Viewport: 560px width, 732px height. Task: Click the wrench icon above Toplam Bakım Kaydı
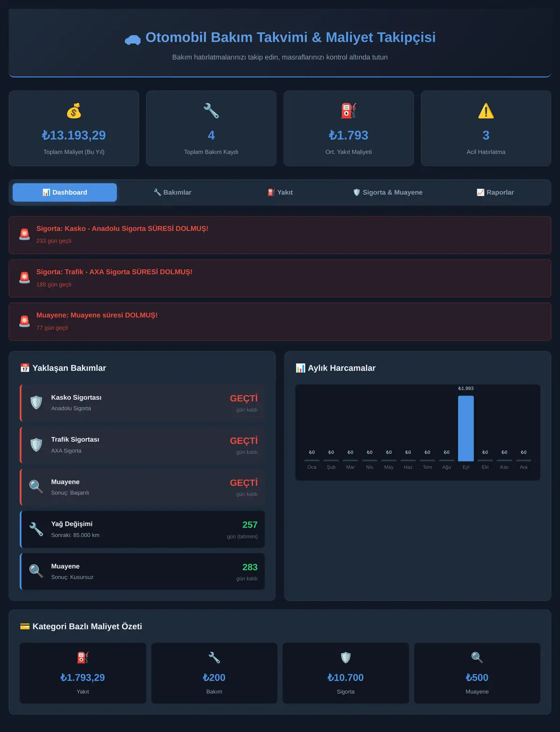click(211, 111)
